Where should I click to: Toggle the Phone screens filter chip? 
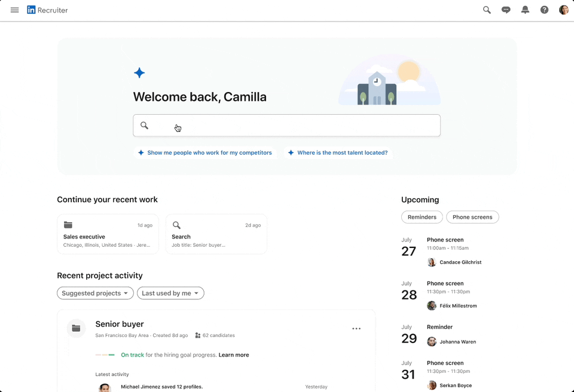[x=472, y=217]
